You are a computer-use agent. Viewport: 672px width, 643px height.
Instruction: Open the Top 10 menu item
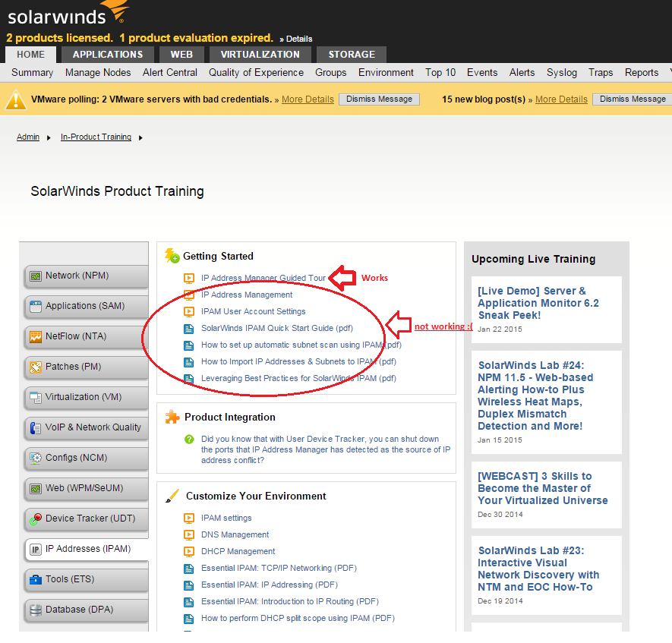[440, 73]
